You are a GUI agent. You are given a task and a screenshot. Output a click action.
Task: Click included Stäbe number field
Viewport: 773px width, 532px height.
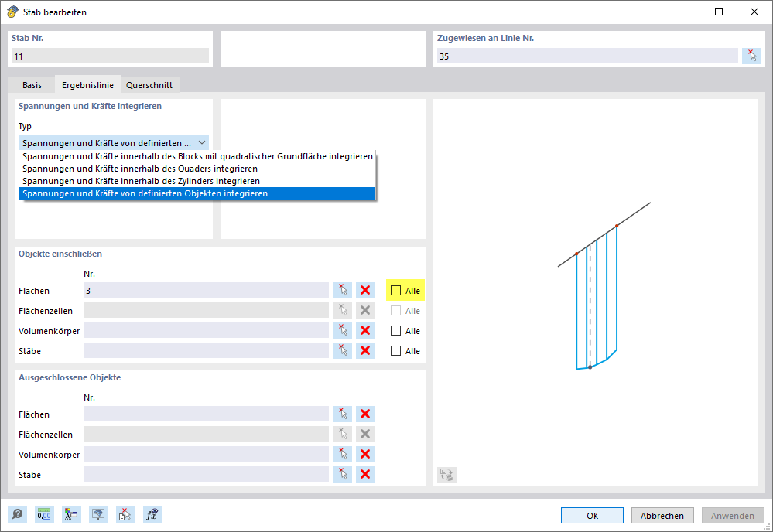[206, 351]
